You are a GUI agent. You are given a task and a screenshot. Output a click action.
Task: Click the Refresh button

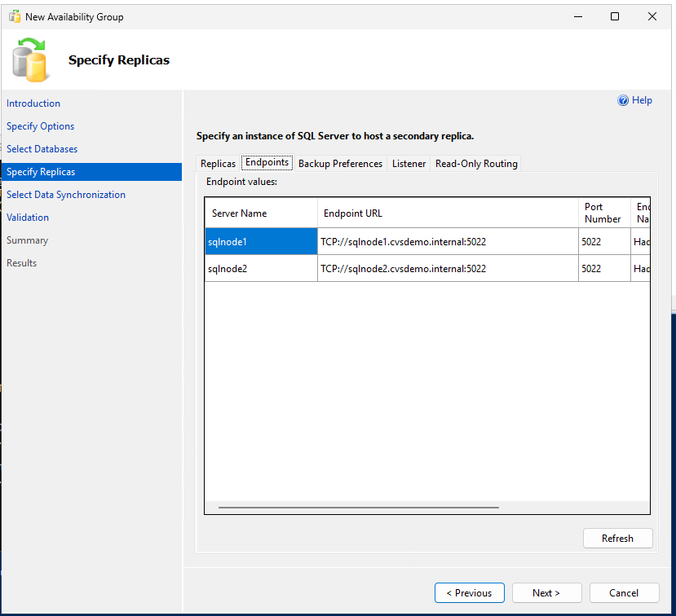[x=617, y=538]
